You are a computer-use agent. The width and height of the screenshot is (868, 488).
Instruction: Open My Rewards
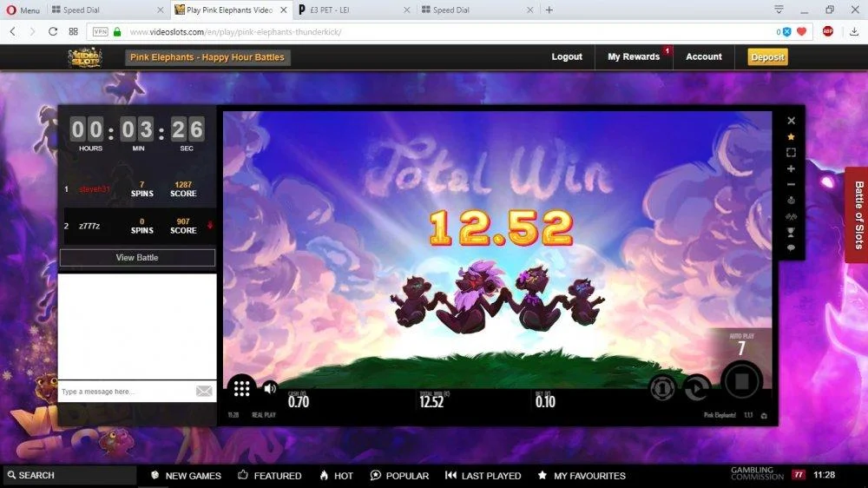(x=634, y=56)
